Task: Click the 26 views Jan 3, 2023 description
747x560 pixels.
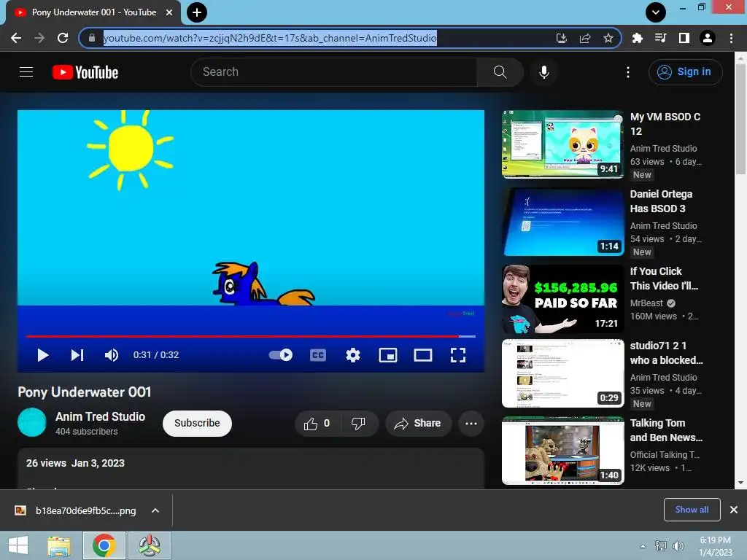Action: (x=75, y=463)
